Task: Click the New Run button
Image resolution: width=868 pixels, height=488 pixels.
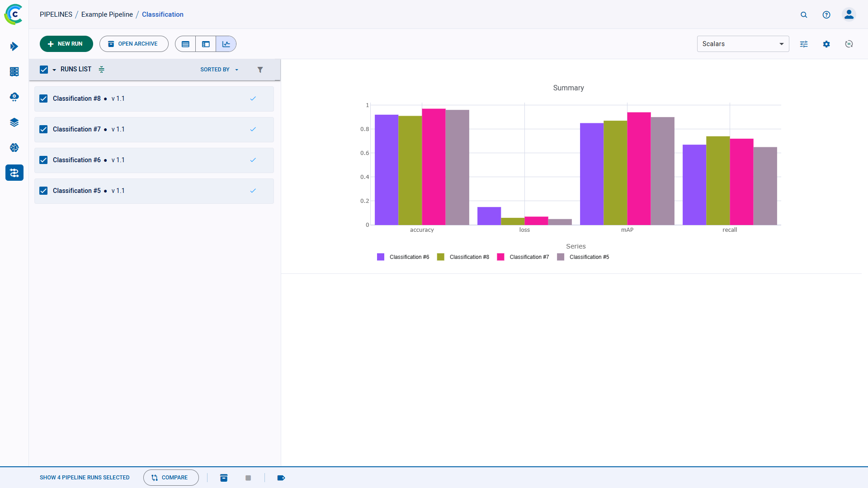Action: (66, 44)
